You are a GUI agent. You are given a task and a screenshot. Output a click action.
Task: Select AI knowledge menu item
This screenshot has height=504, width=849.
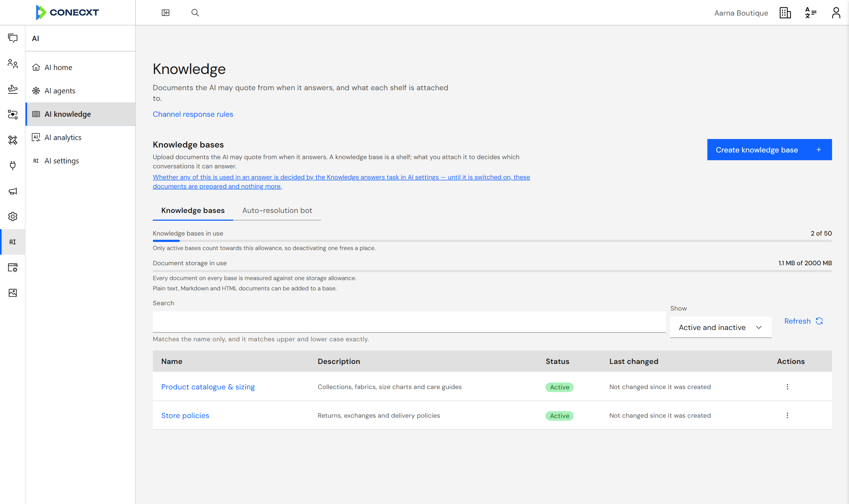click(x=81, y=114)
